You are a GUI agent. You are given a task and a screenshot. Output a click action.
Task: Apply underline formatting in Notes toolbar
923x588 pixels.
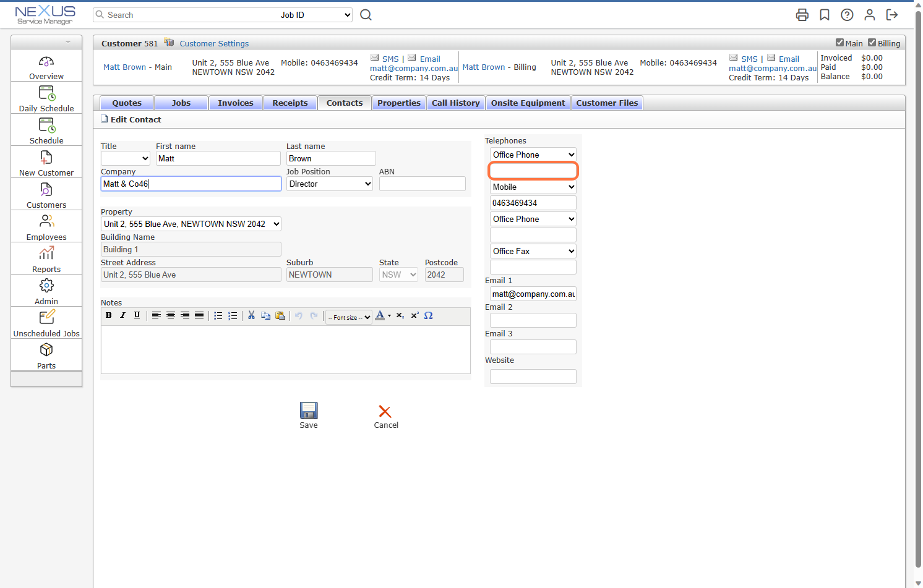[137, 315]
